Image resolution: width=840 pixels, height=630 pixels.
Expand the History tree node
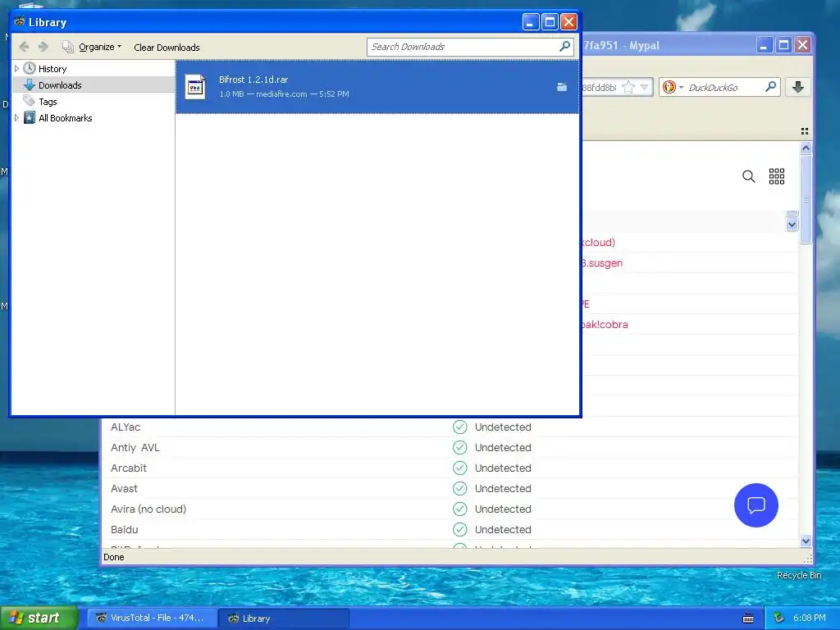[x=16, y=69]
